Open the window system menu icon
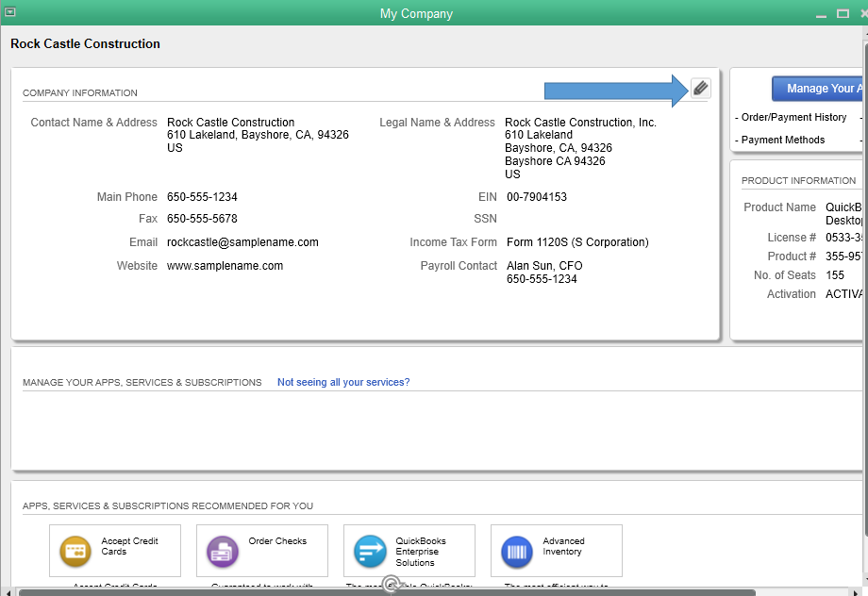 pyautogui.click(x=10, y=11)
